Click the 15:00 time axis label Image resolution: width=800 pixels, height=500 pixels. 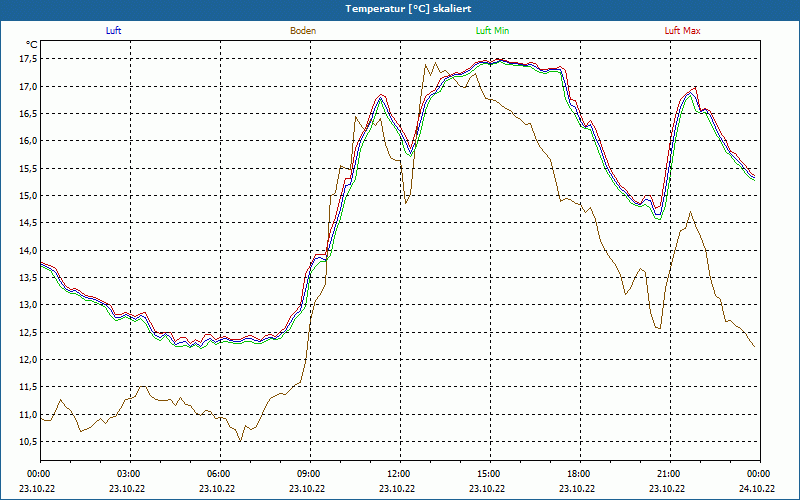pos(487,474)
